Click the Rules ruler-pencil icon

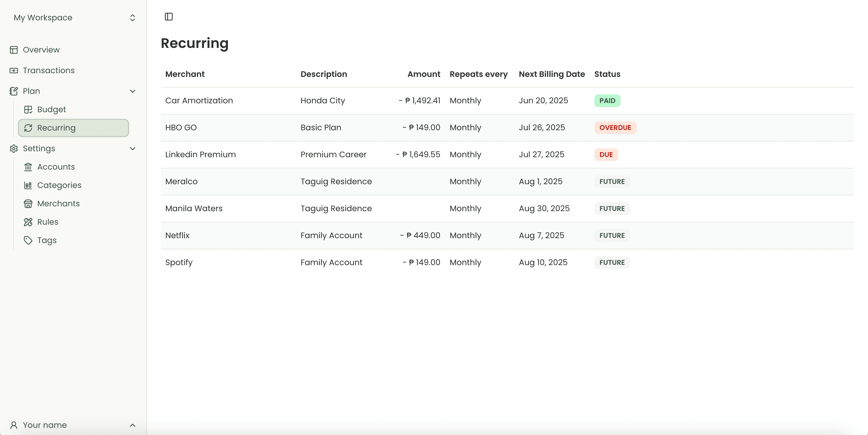[28, 222]
